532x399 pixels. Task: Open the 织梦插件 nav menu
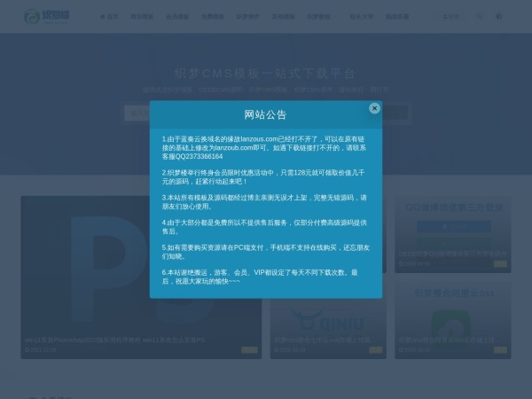tap(248, 17)
